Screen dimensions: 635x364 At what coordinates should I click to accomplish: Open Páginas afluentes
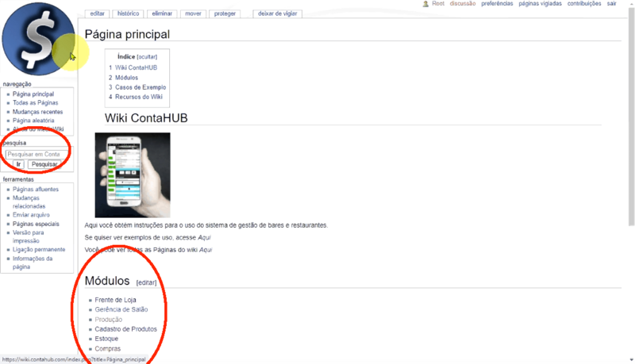pos(36,189)
